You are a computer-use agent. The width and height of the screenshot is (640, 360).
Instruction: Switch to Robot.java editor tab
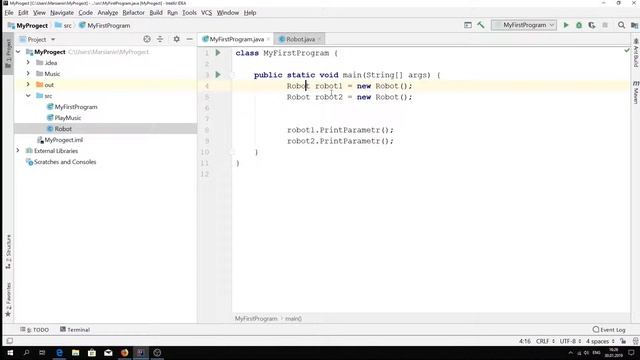(299, 39)
